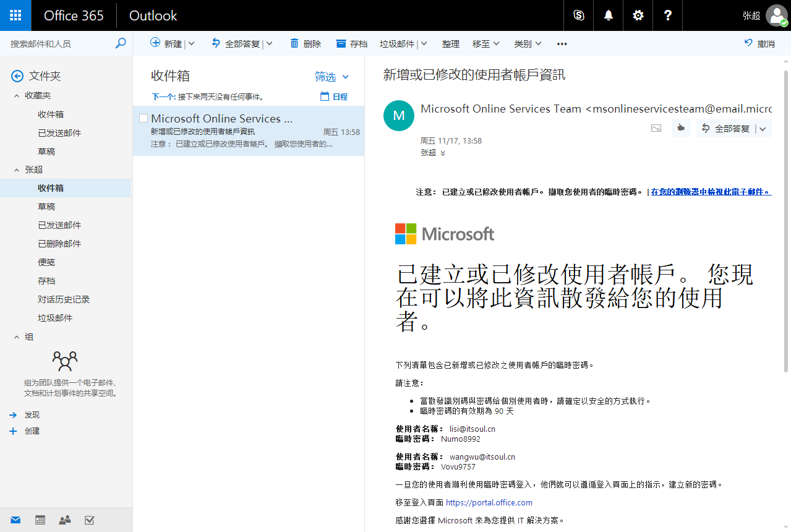Click 全部答复 in the top toolbar
Screen dimensions: 791x532
(236, 43)
